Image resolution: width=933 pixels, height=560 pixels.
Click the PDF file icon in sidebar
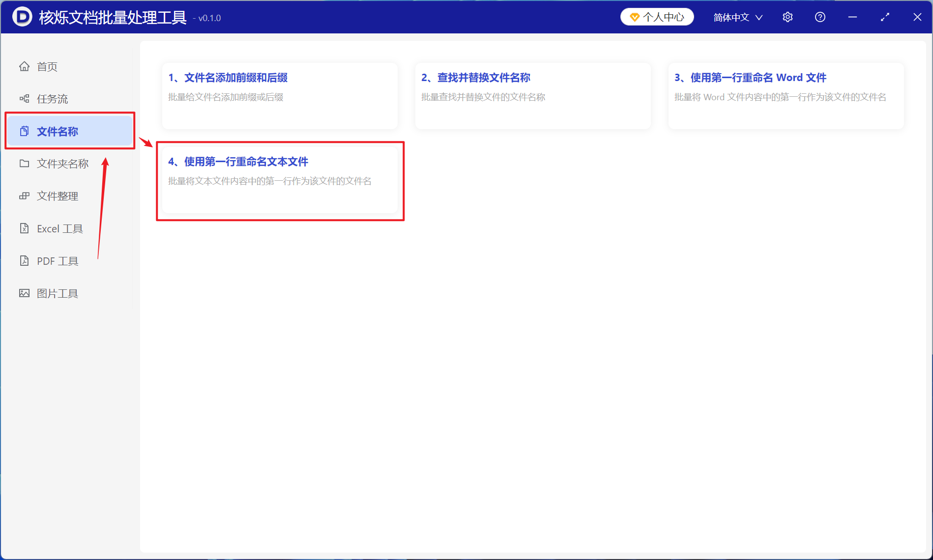(24, 261)
